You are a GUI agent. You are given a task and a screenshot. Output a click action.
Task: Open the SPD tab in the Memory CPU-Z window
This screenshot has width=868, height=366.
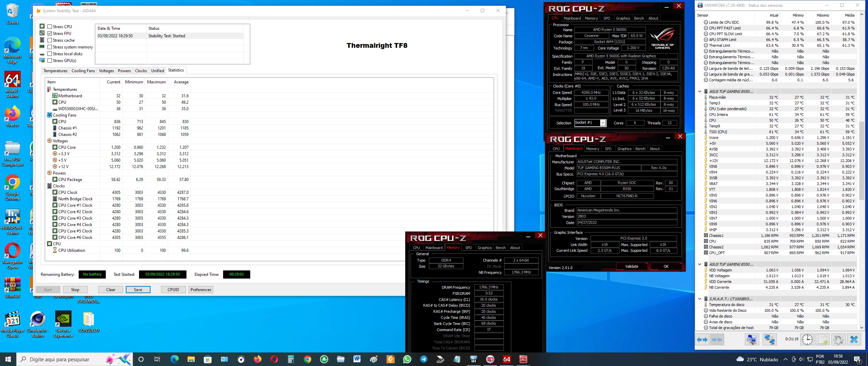(468, 248)
